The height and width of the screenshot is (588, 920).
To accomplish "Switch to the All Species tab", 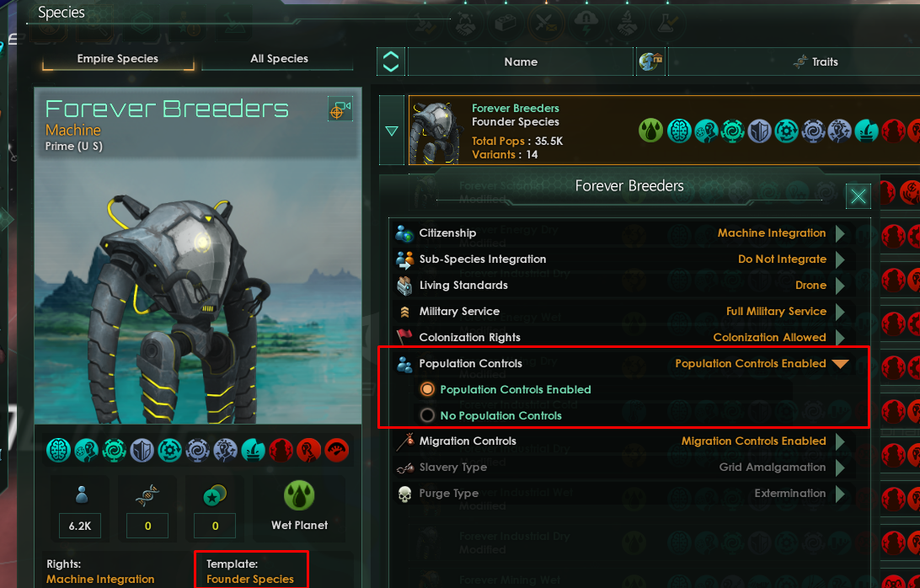I will [x=279, y=59].
